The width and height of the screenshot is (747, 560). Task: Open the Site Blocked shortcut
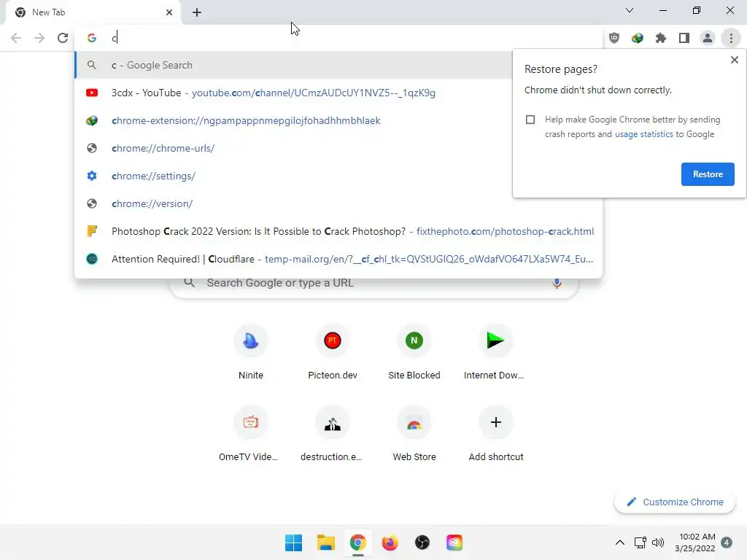click(x=414, y=352)
